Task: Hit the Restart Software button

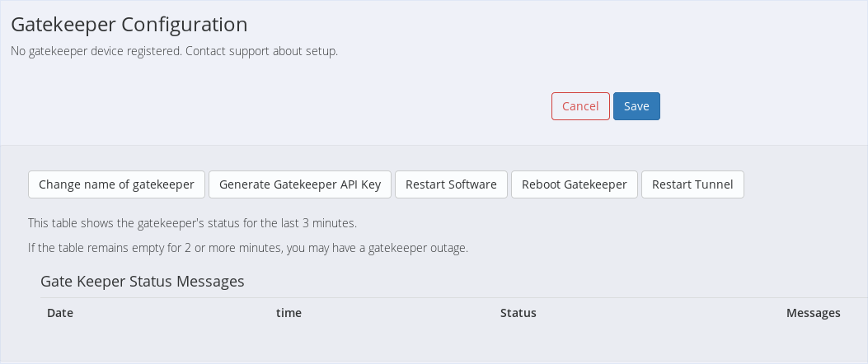Action: (x=451, y=184)
